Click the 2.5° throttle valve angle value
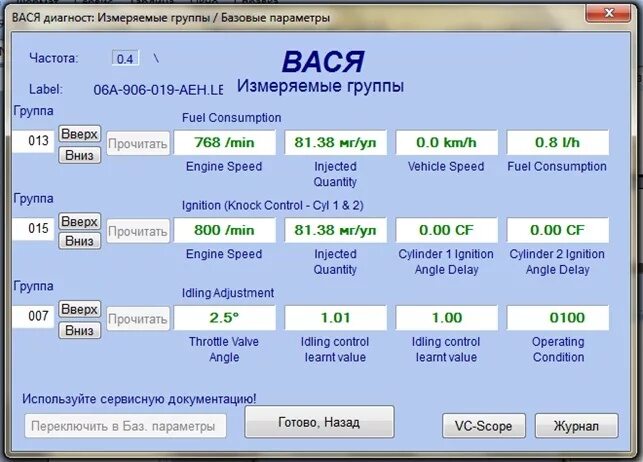This screenshot has width=643, height=462. click(x=224, y=318)
